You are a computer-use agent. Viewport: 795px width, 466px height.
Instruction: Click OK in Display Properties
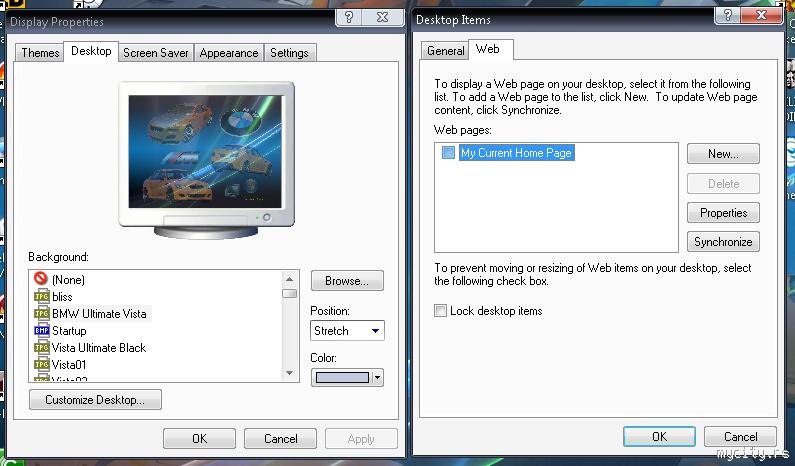[x=199, y=439]
